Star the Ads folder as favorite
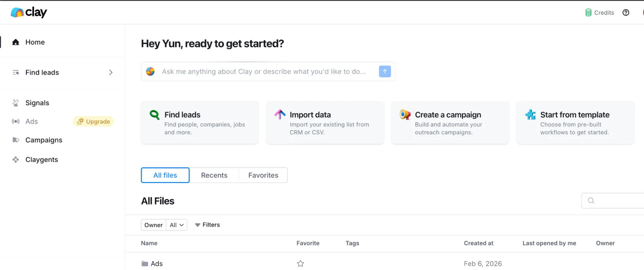This screenshot has width=644, height=270. click(x=300, y=264)
